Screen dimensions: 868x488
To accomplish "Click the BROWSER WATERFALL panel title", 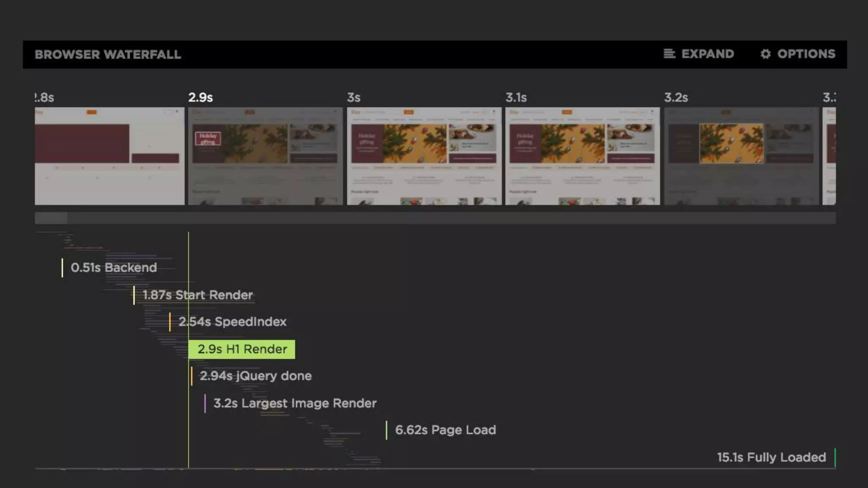I will pos(108,54).
